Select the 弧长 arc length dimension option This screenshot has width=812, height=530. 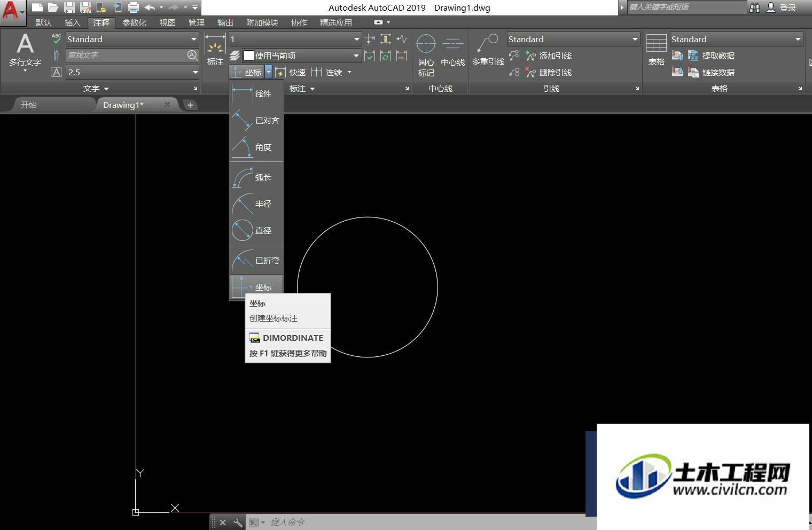coord(256,177)
